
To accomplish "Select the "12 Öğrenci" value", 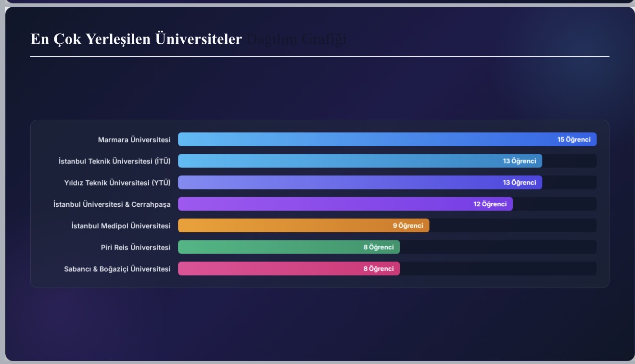I will click(490, 204).
